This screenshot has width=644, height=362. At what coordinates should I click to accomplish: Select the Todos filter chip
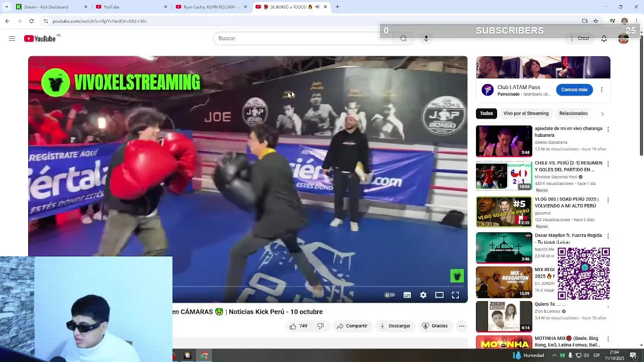point(487,114)
